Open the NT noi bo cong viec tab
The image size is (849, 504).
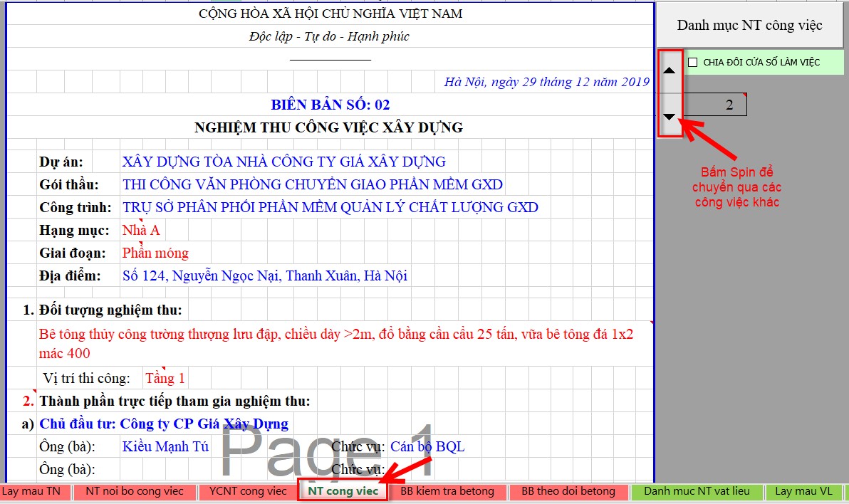135,491
